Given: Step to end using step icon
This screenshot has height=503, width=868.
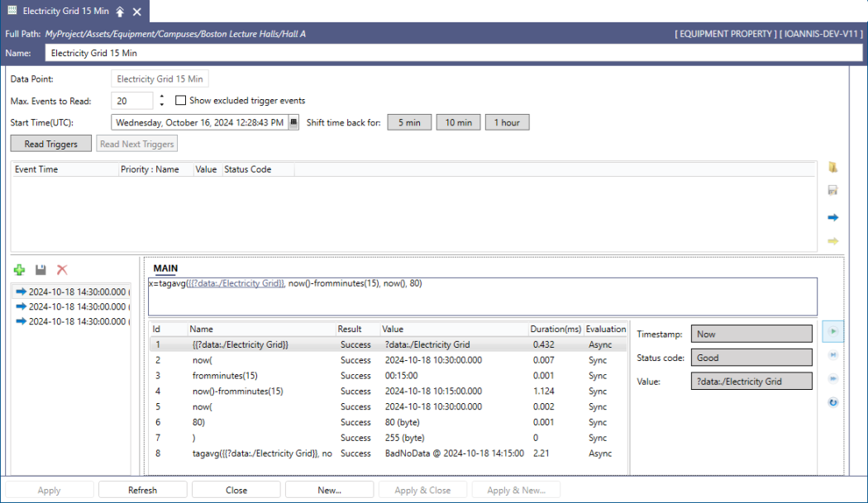Looking at the screenshot, I should pos(832,355).
